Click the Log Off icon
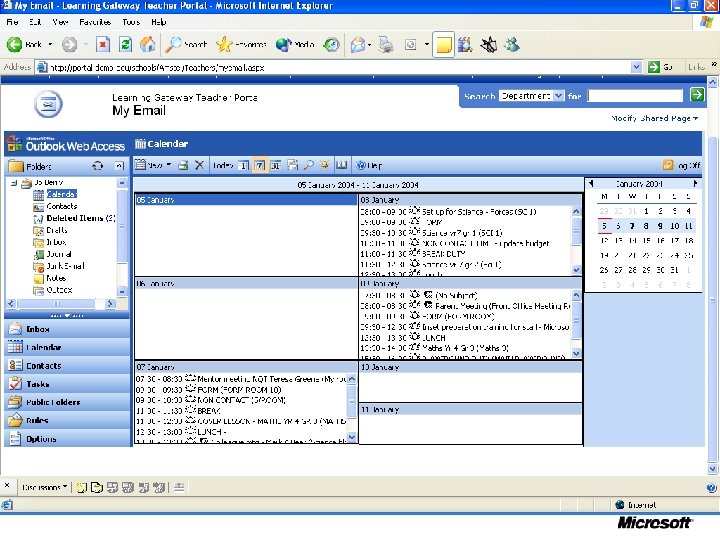This screenshot has width=720, height=540. coord(668,165)
